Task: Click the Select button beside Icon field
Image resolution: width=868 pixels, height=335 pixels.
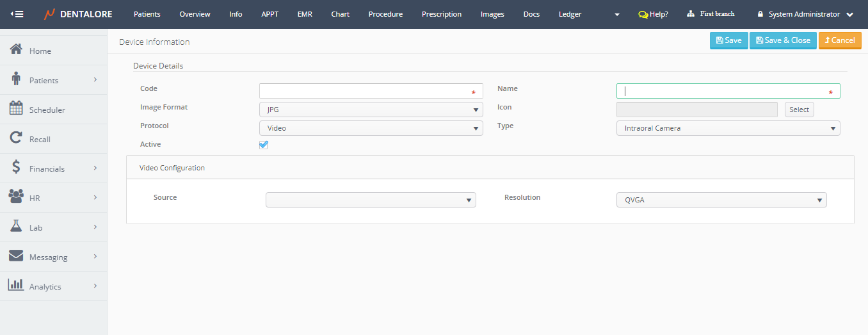Action: [x=799, y=110]
